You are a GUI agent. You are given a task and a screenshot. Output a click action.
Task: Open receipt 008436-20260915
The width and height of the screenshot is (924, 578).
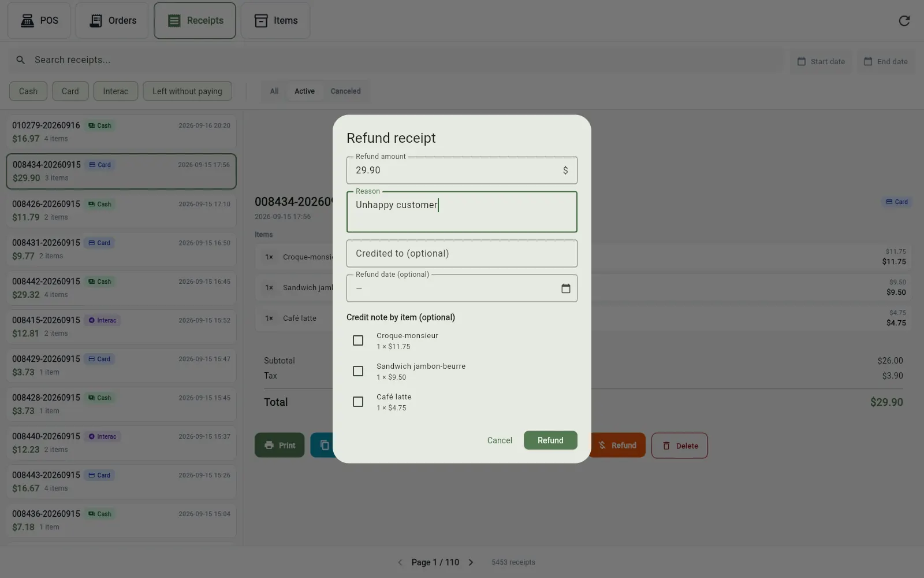tap(121, 521)
